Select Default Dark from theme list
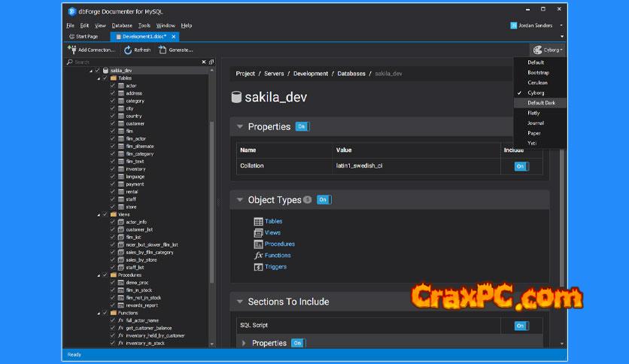629x364 pixels. click(540, 102)
